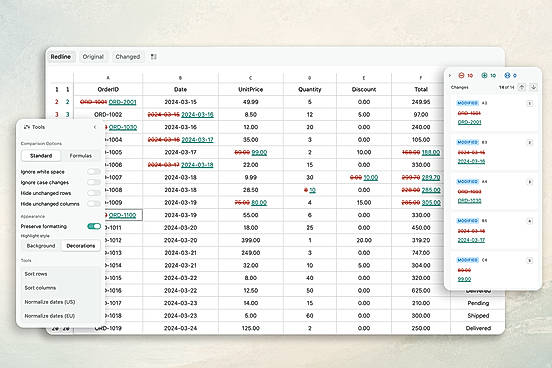This screenshot has width=552, height=368.
Task: Click number badge on C6 change card
Action: pos(529,260)
